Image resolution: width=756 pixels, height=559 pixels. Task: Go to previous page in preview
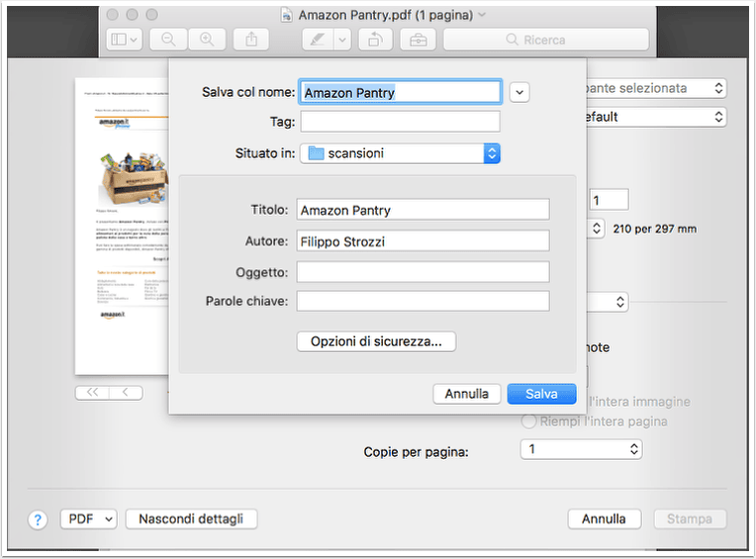coord(126,393)
